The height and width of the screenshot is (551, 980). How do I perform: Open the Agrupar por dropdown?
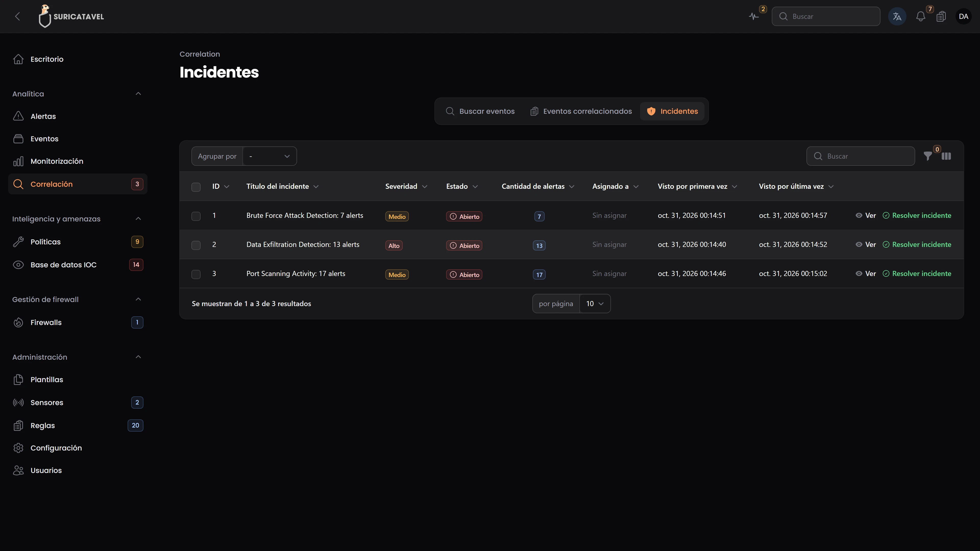pos(269,156)
